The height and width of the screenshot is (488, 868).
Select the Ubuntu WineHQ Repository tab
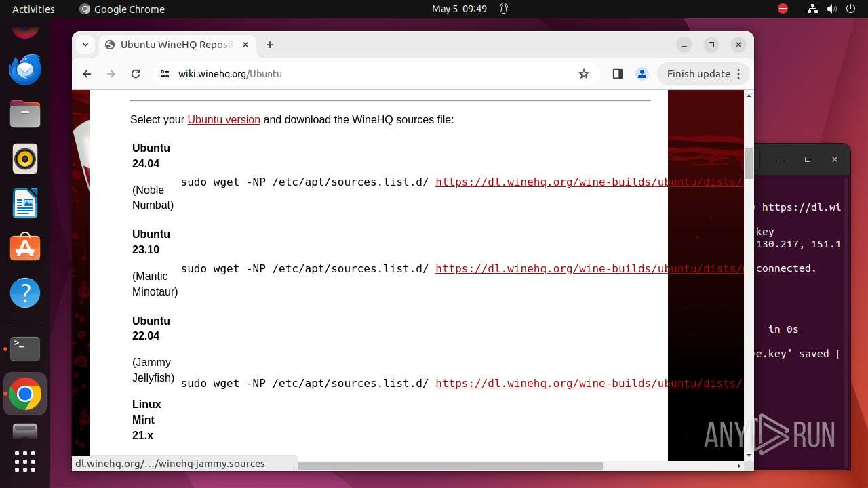pos(178,45)
